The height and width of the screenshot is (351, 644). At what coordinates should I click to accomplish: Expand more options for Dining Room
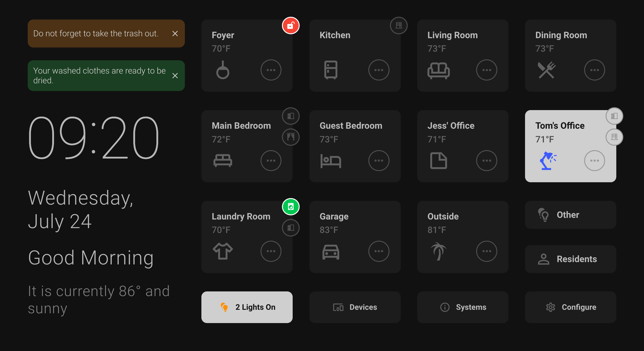pyautogui.click(x=594, y=70)
